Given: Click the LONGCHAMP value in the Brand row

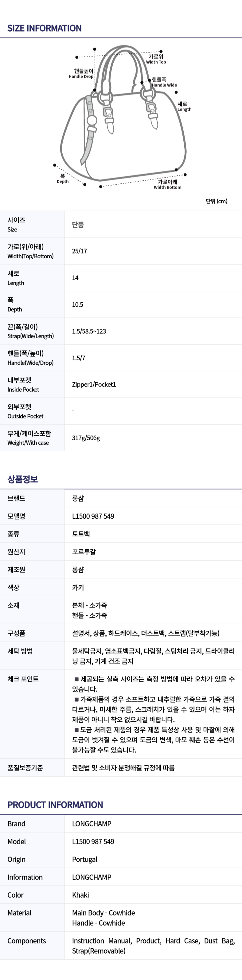Looking at the screenshot, I should (x=92, y=824).
